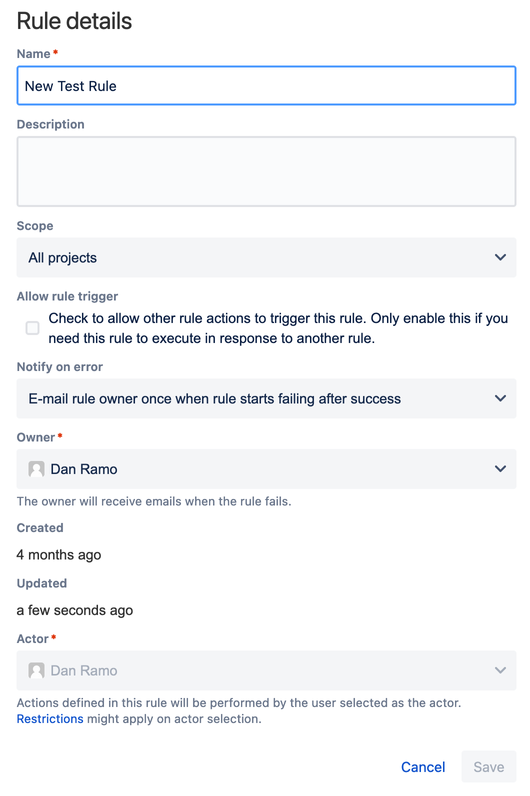Screen dimensions: 530x796
Task: Click the '4 months ago' created timestamp
Action: [59, 555]
